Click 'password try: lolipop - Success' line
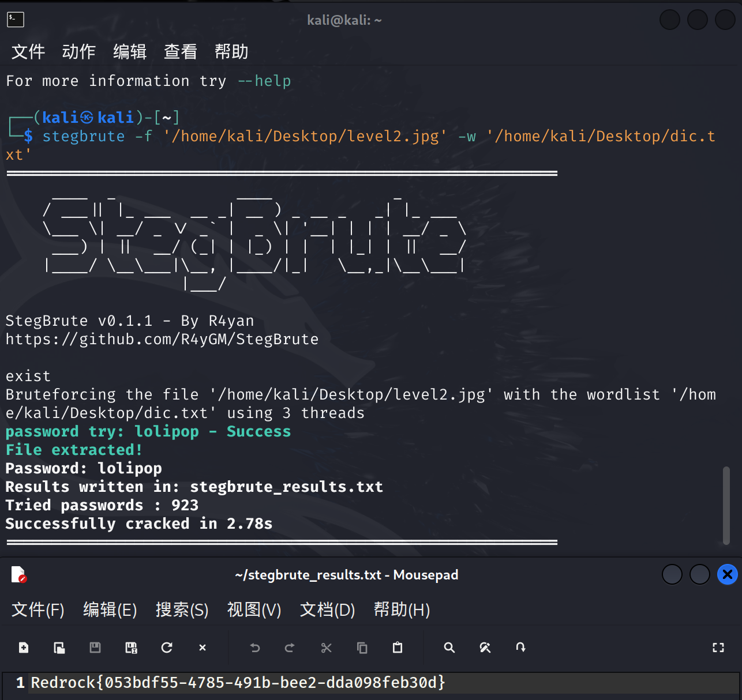The image size is (742, 700). (x=148, y=431)
